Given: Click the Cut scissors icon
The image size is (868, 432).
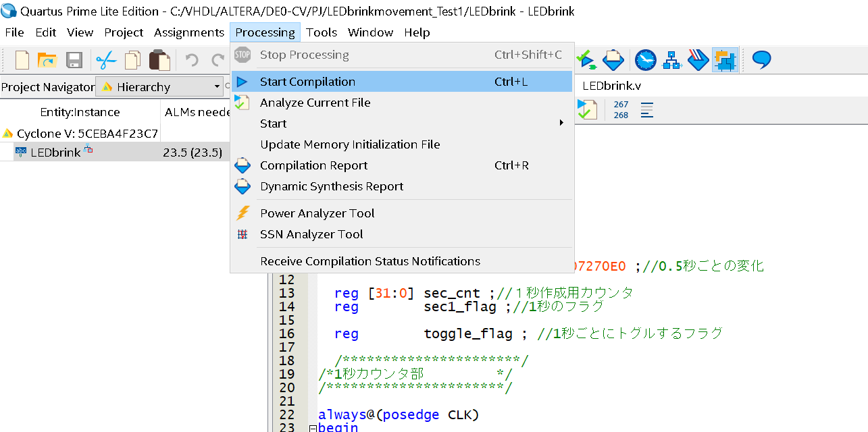Looking at the screenshot, I should pyautogui.click(x=106, y=60).
